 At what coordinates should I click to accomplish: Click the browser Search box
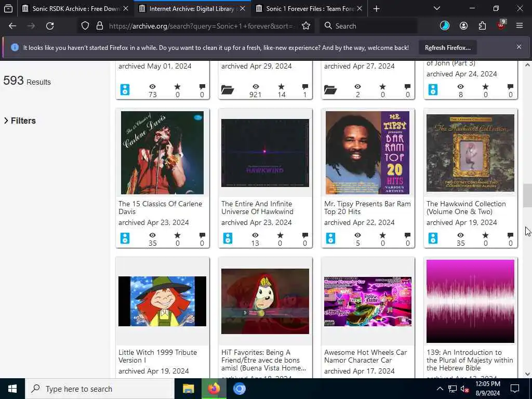click(368, 26)
